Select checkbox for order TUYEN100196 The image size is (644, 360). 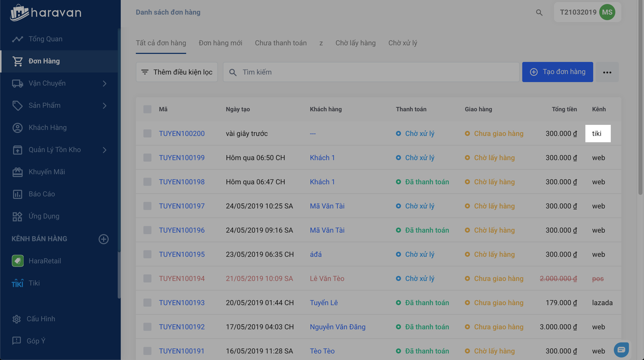click(x=147, y=230)
